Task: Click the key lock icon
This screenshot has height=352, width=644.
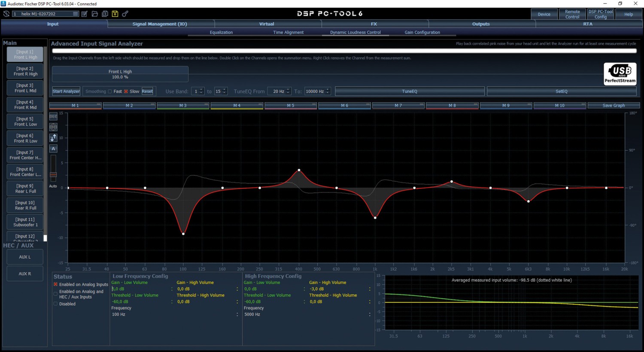Action: (125, 14)
